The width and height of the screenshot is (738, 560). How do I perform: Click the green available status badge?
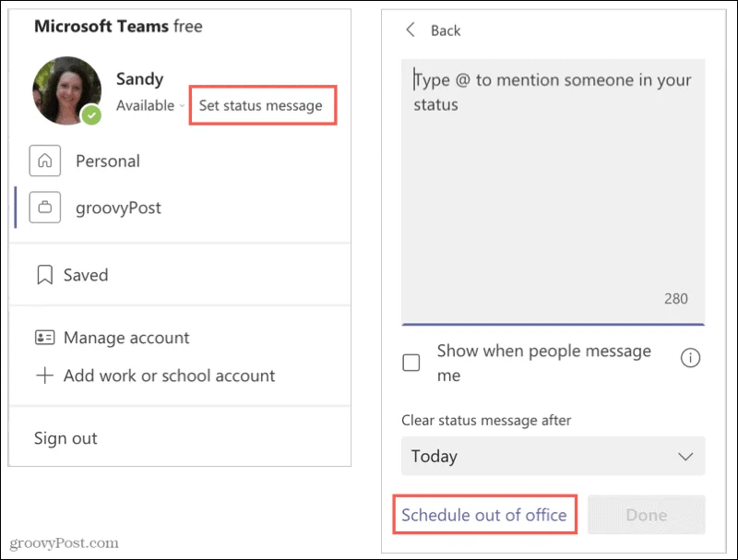point(91,114)
